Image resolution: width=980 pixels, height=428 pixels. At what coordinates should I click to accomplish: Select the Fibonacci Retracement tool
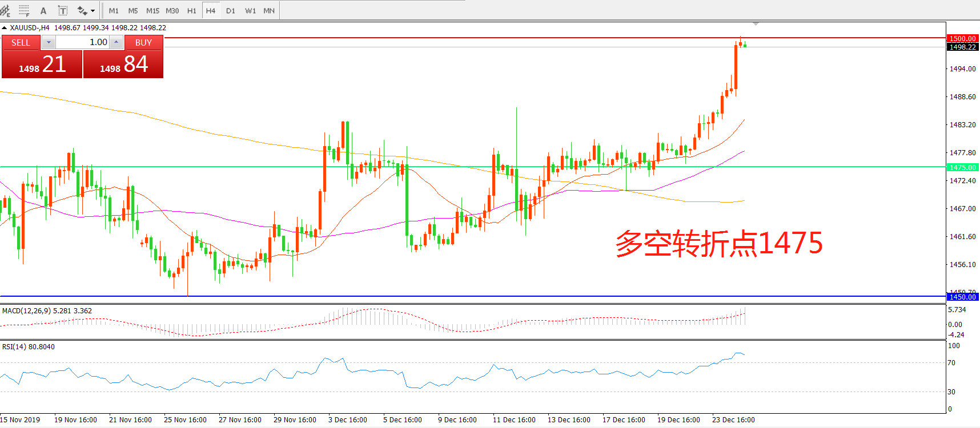coord(24,10)
